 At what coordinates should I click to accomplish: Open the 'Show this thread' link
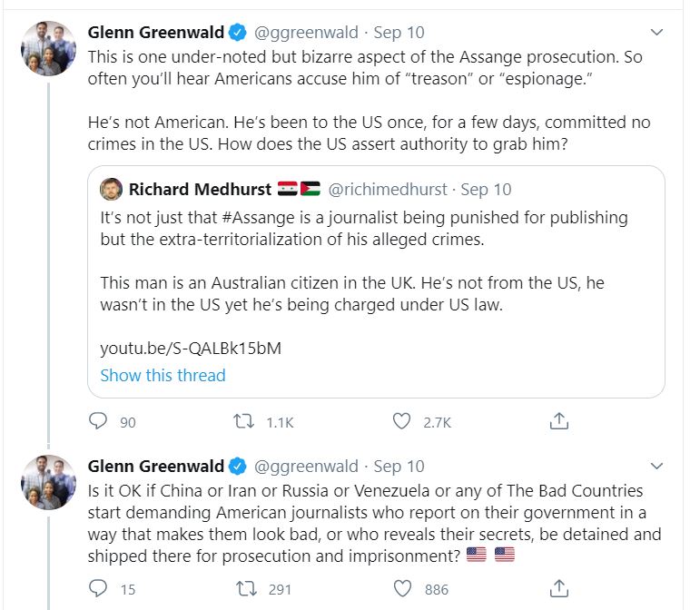coord(163,375)
